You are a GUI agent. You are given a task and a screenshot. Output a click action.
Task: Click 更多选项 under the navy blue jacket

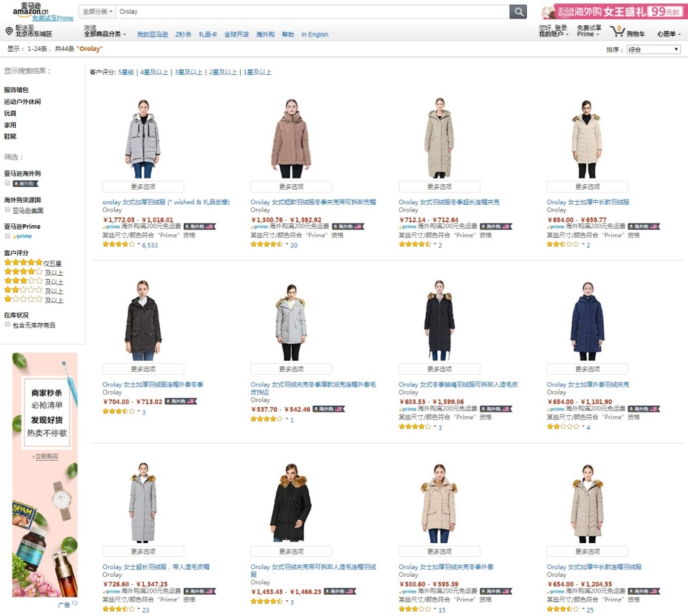coord(587,368)
